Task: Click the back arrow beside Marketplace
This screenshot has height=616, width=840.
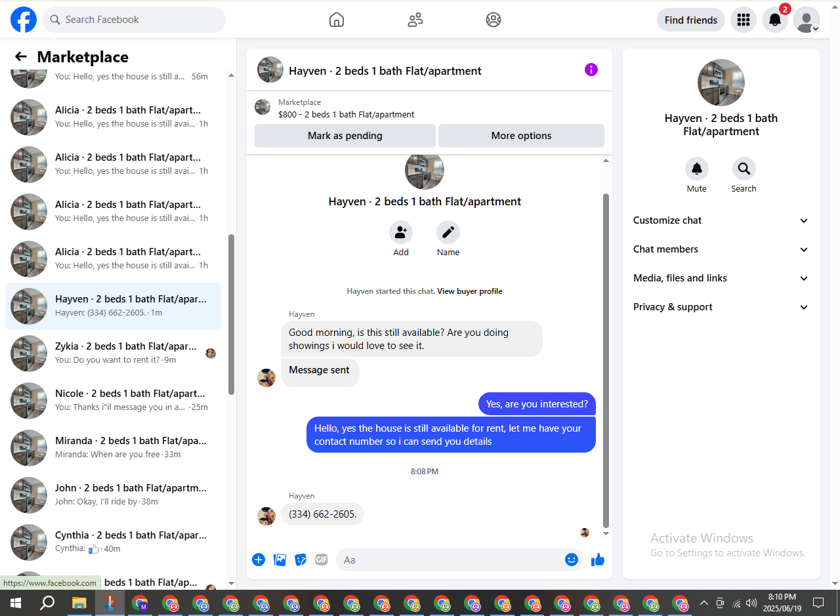Action: (21, 56)
